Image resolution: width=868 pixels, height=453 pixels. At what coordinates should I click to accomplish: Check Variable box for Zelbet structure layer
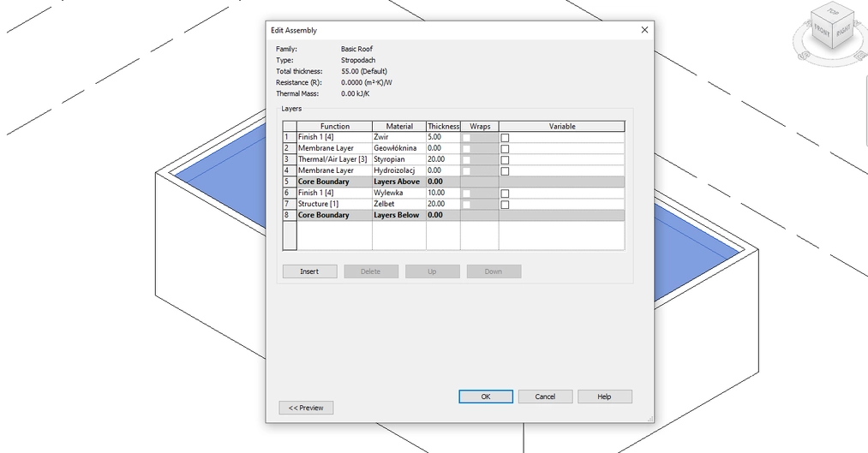click(x=506, y=205)
